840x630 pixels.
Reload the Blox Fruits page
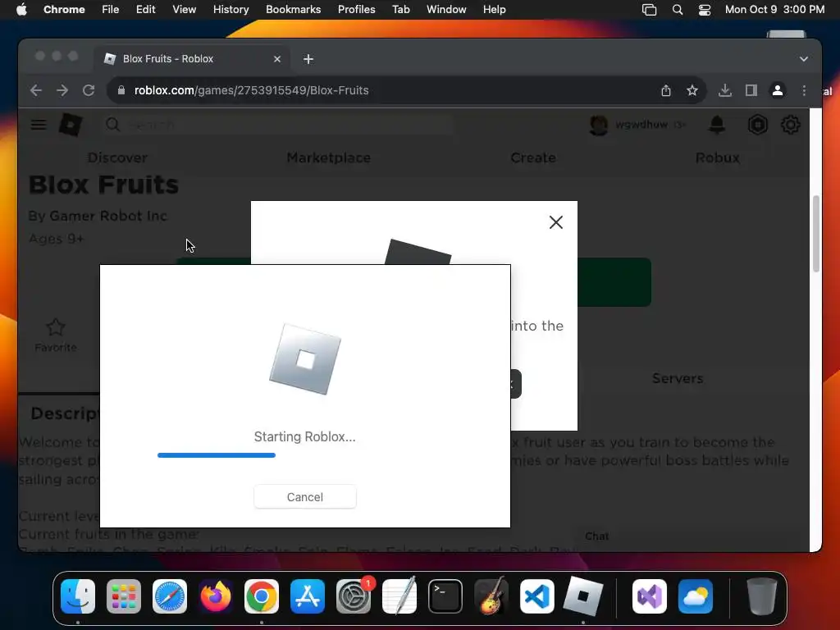point(89,90)
